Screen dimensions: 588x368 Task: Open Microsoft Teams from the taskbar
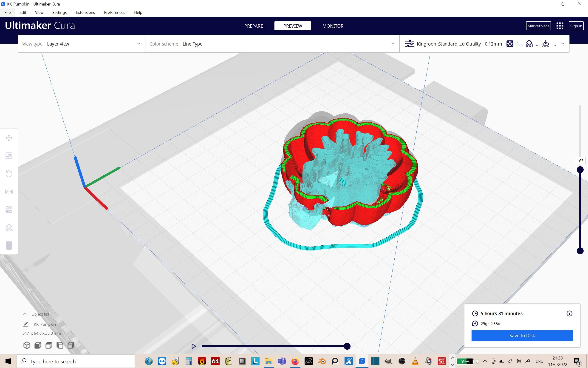point(282,361)
